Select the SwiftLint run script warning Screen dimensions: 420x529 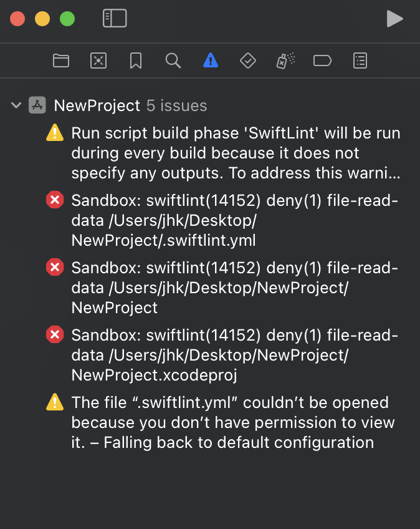(x=236, y=153)
